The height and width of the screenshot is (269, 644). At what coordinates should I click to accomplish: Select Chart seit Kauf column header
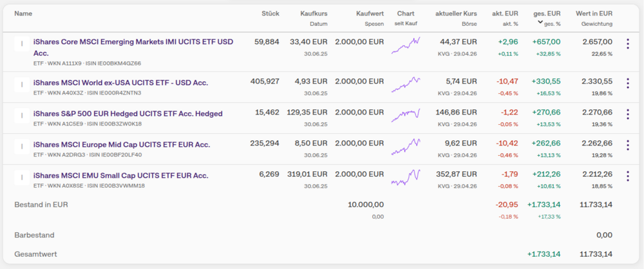tap(406, 19)
